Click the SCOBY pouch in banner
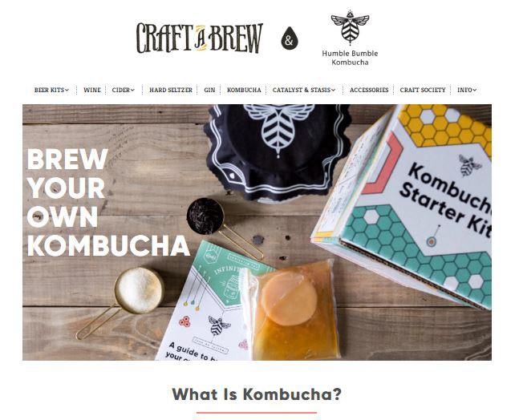 point(290,310)
